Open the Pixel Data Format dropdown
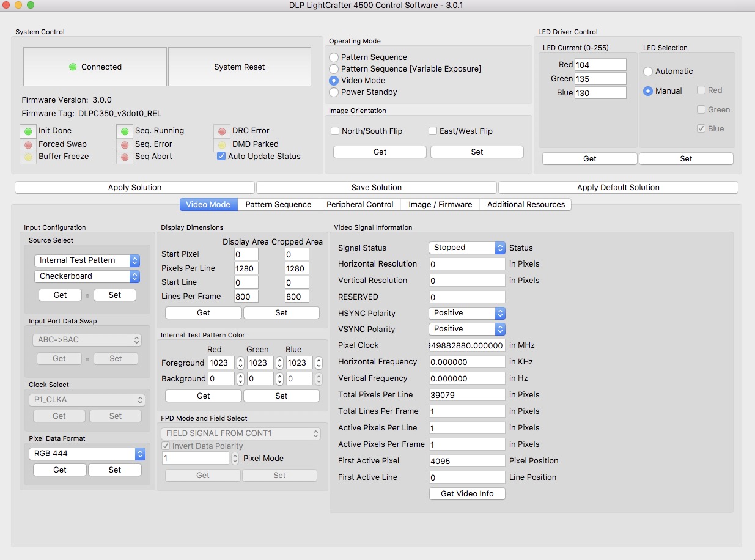 pos(87,454)
